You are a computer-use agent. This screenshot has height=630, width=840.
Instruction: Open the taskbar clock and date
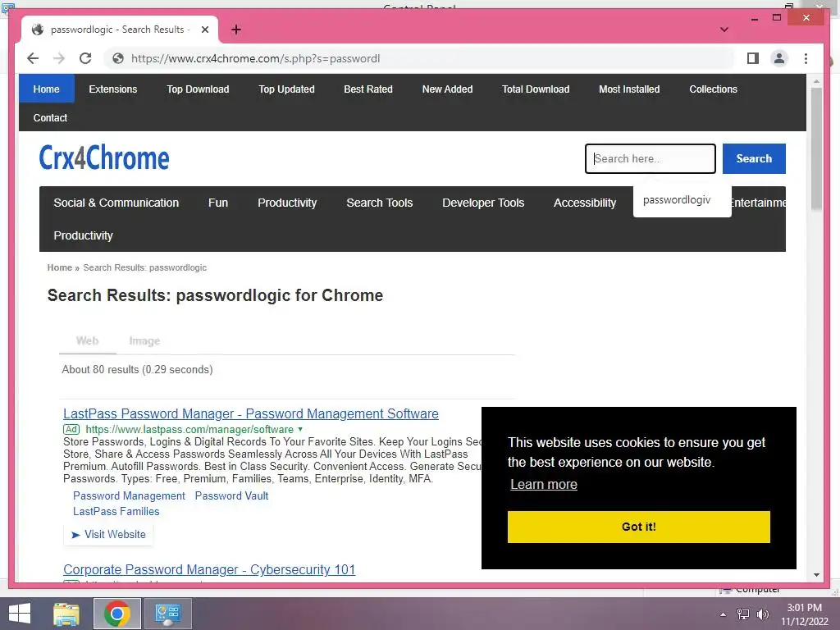tap(804, 614)
